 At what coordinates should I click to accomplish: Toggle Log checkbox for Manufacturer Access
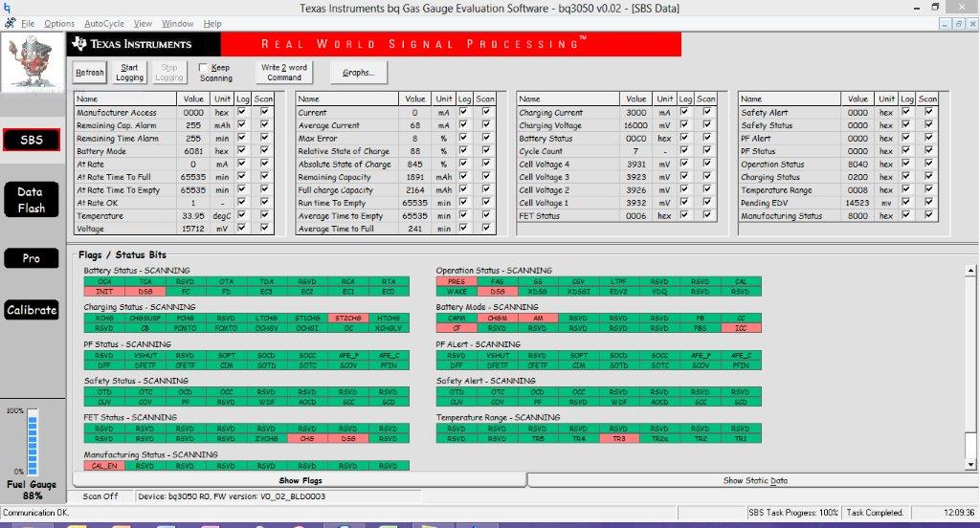242,112
